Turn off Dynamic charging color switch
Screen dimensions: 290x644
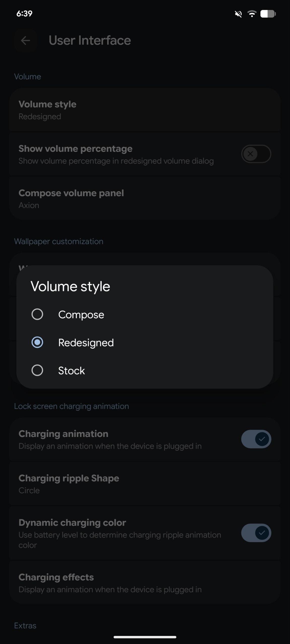tap(256, 533)
